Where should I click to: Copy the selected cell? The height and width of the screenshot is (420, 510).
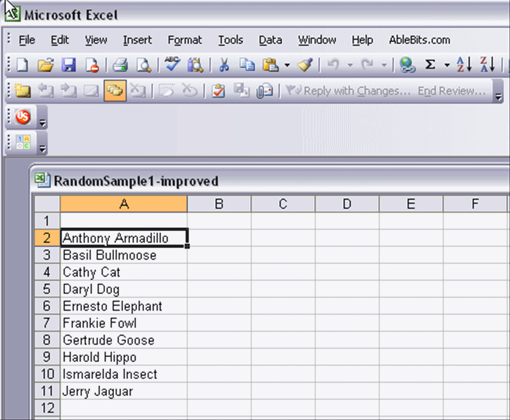pyautogui.click(x=247, y=64)
